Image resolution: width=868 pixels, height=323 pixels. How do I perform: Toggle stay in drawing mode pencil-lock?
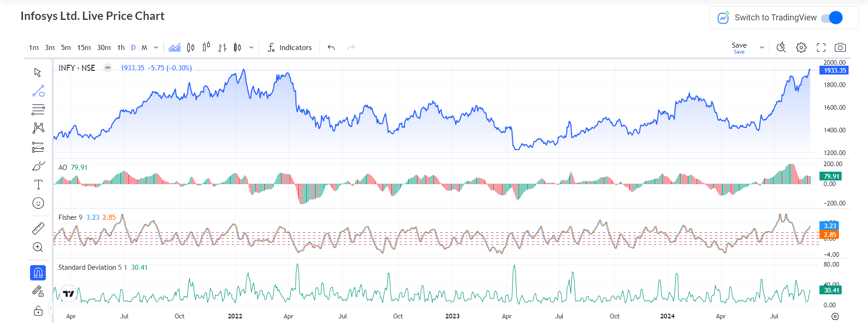coord(38,291)
